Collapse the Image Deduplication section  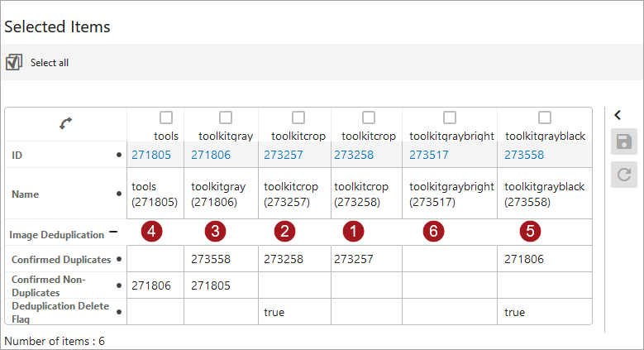113,233
